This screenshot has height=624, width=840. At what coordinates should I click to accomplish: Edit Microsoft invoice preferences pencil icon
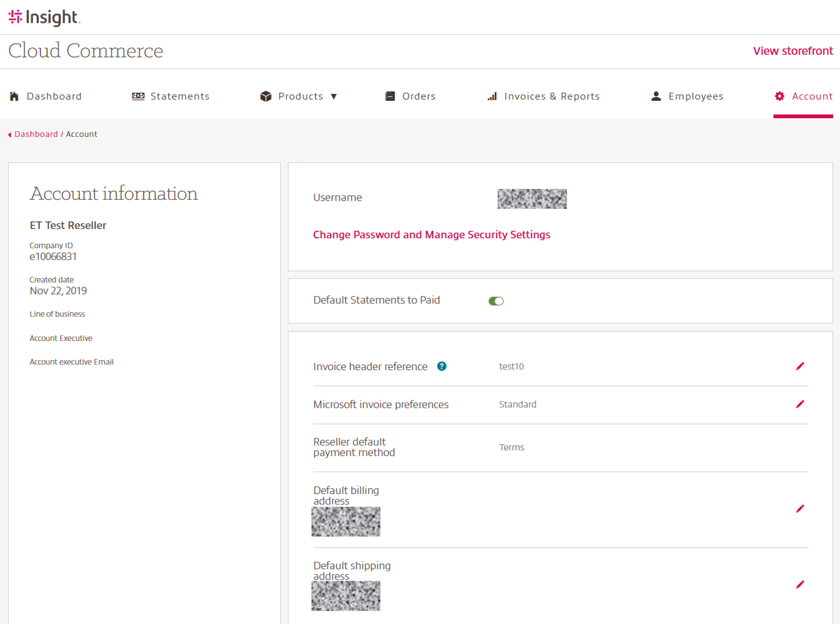pos(800,404)
